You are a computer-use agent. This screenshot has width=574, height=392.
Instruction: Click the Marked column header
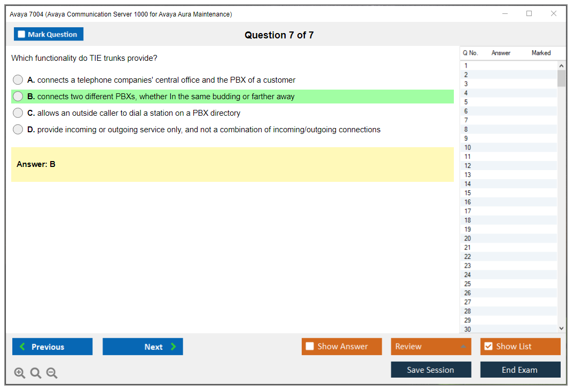point(541,53)
